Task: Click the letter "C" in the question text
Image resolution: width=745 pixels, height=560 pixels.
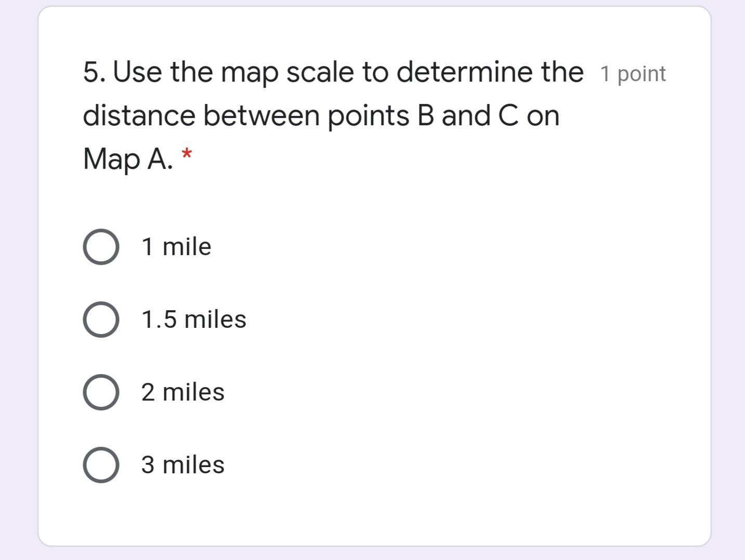Action: point(507,115)
